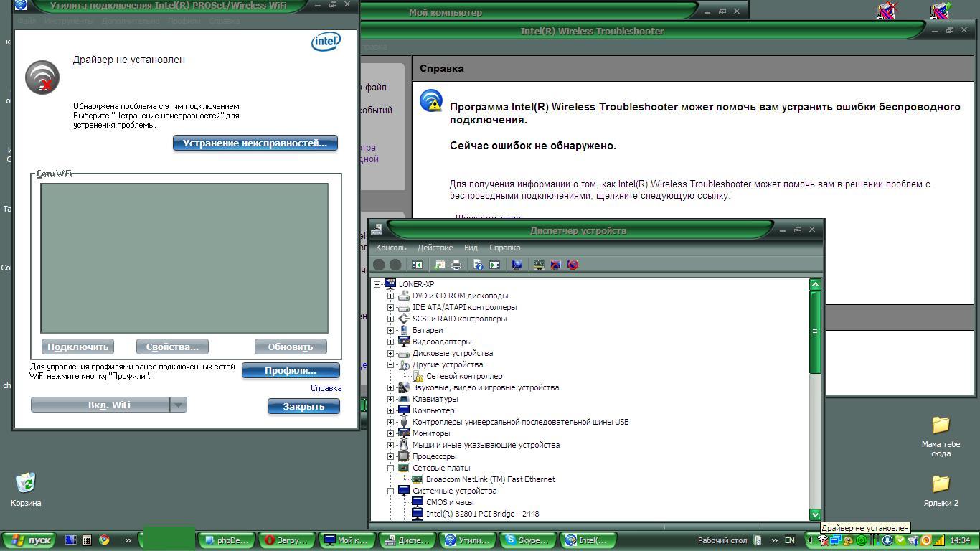Open the Вид menu in Device Manager
980x551 pixels.
[x=471, y=248]
